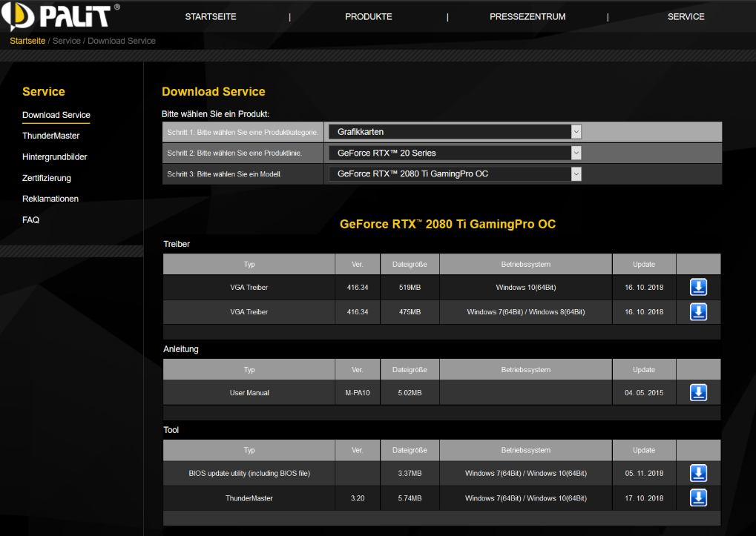
Task: Open Reklamationen in the sidebar
Action: [x=50, y=199]
